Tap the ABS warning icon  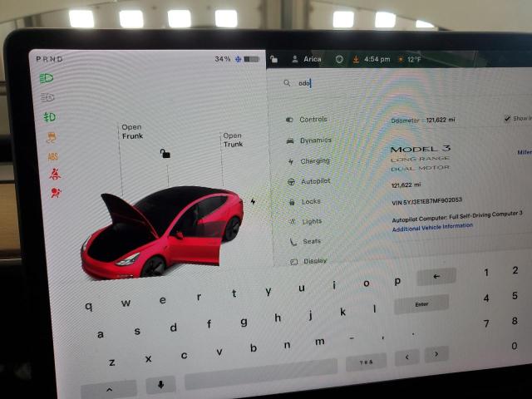tap(52, 156)
